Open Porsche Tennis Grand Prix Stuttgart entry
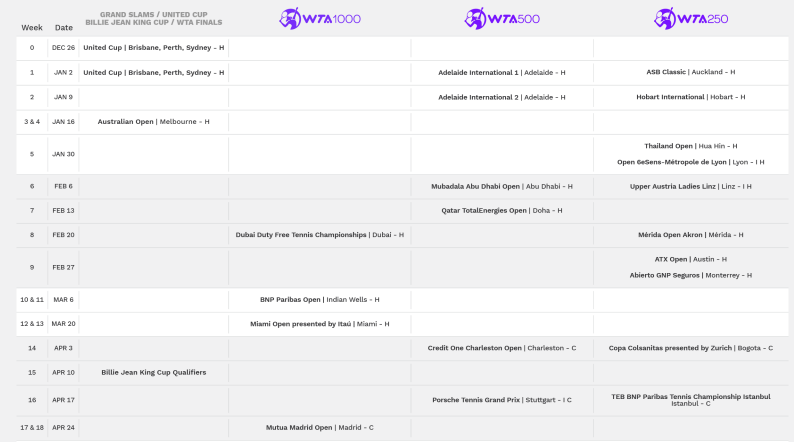The height and width of the screenshot is (442, 794). [502, 400]
